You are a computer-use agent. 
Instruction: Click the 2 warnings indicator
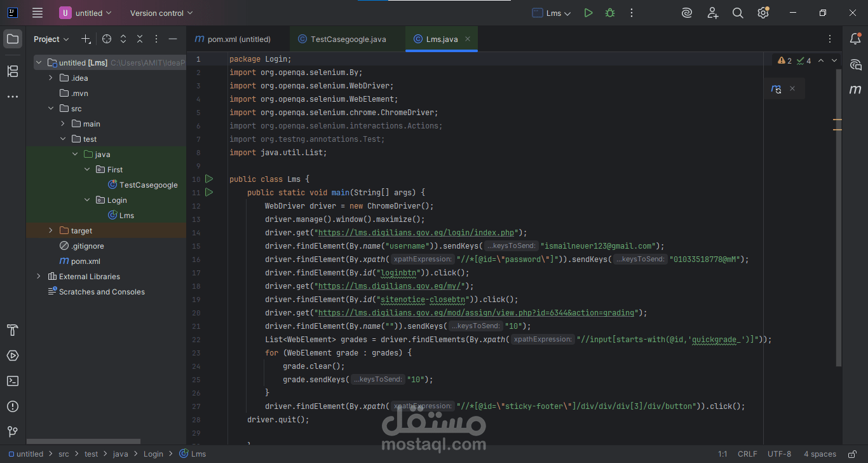785,61
